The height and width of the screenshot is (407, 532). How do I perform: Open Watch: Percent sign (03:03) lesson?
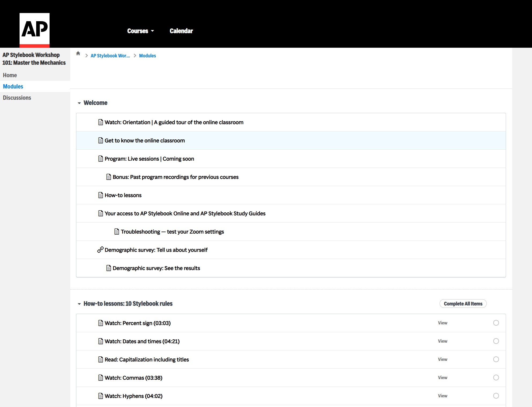pos(138,323)
